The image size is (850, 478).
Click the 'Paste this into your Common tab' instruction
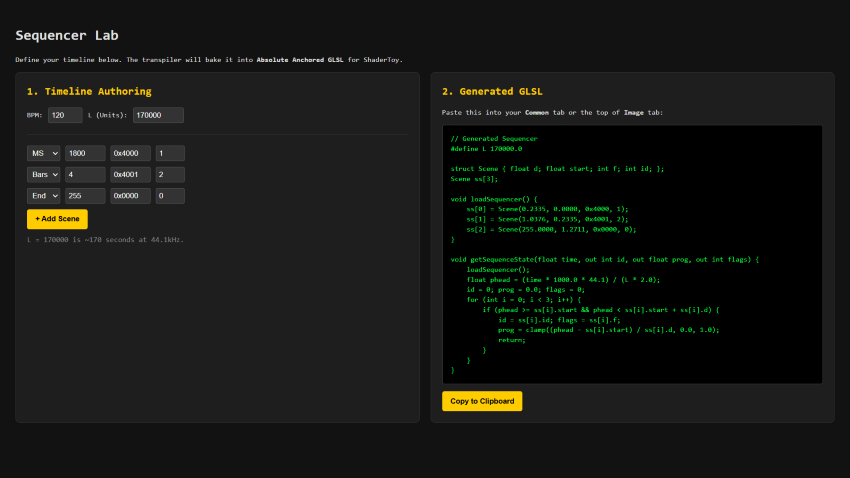pyautogui.click(x=552, y=113)
